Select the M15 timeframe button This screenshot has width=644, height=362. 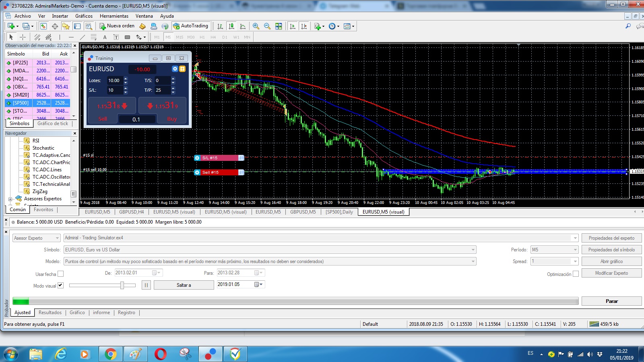click(x=180, y=37)
